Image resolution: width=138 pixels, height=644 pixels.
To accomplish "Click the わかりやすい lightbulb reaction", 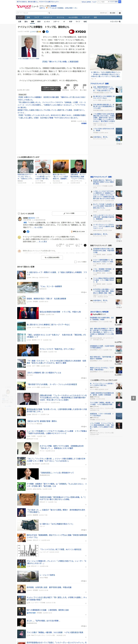I will point(74,88).
